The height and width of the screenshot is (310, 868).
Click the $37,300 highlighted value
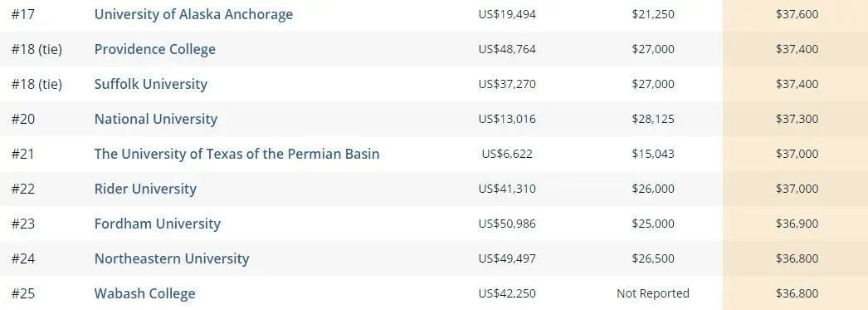click(x=797, y=119)
